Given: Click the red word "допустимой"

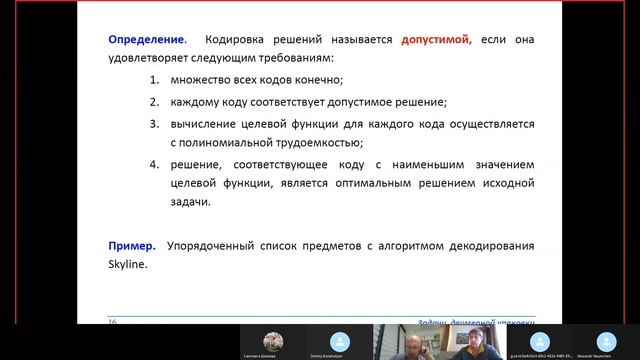Looking at the screenshot, I should (x=436, y=40).
